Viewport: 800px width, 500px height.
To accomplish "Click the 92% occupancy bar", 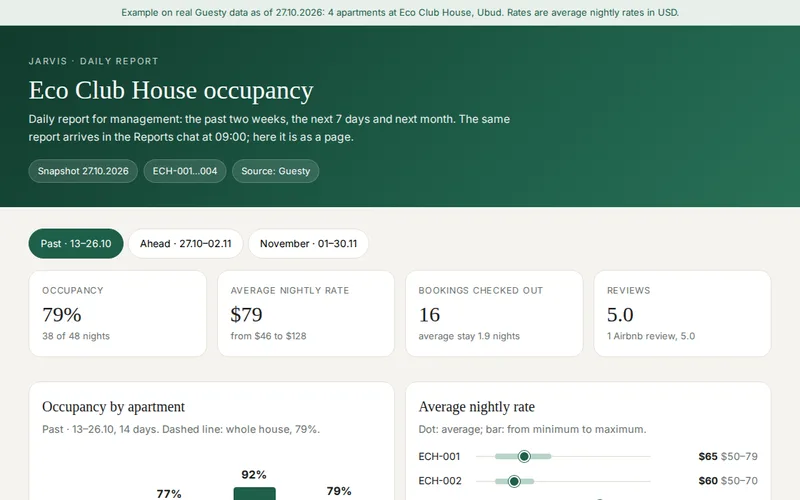I will [x=254, y=493].
